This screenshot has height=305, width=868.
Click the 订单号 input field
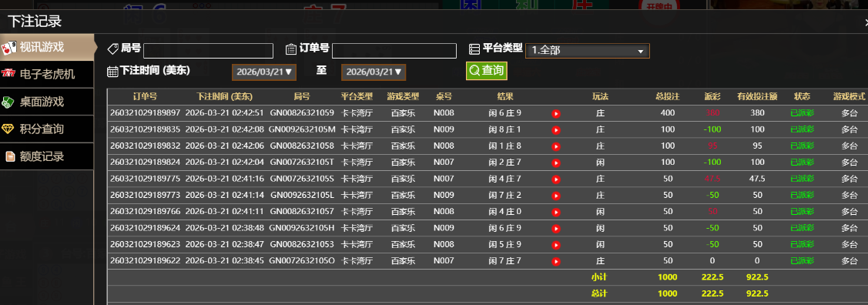394,51
